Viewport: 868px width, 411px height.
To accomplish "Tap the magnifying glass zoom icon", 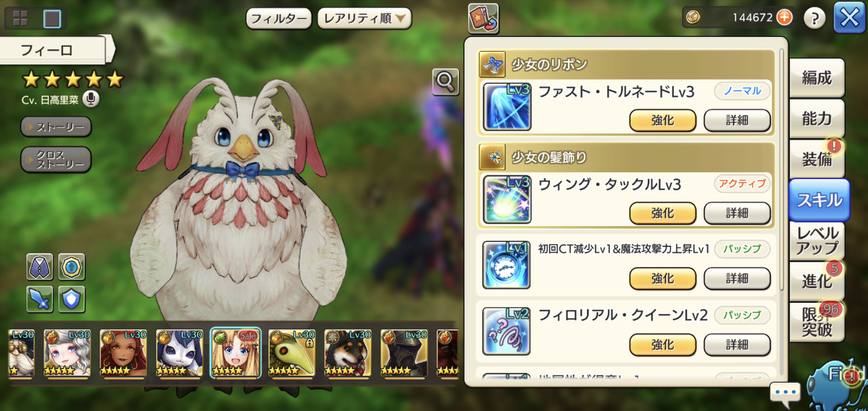I will pos(446,82).
